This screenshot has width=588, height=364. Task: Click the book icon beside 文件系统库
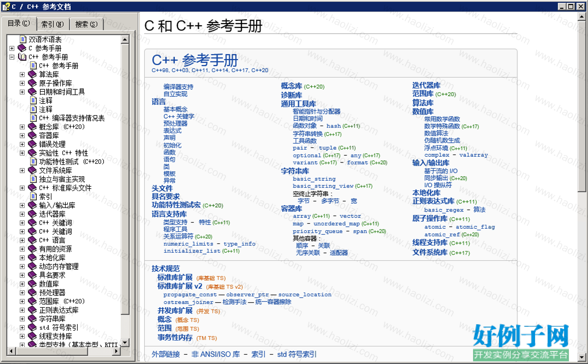click(x=32, y=171)
